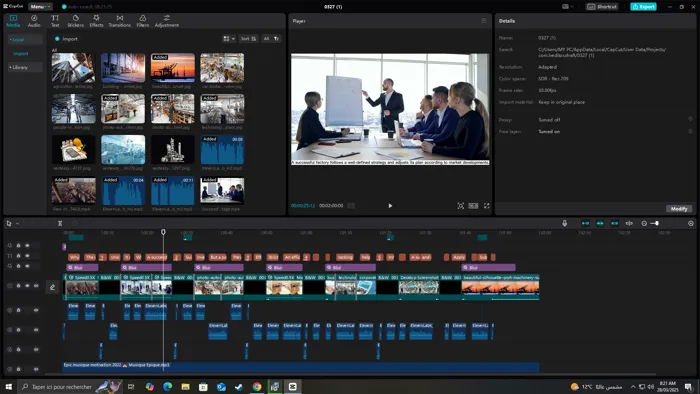Open the Effects panel

pos(96,21)
